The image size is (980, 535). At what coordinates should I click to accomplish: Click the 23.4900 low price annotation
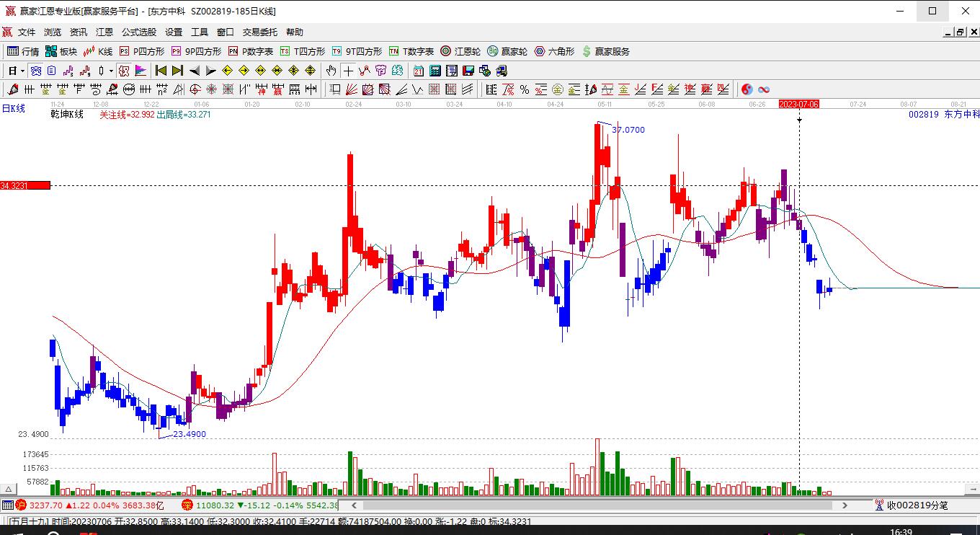(x=190, y=434)
